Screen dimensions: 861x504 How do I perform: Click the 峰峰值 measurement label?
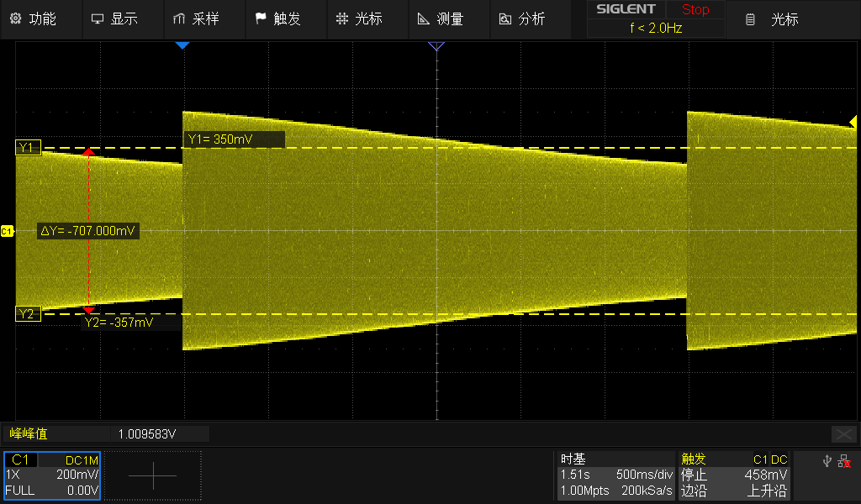click(x=29, y=433)
